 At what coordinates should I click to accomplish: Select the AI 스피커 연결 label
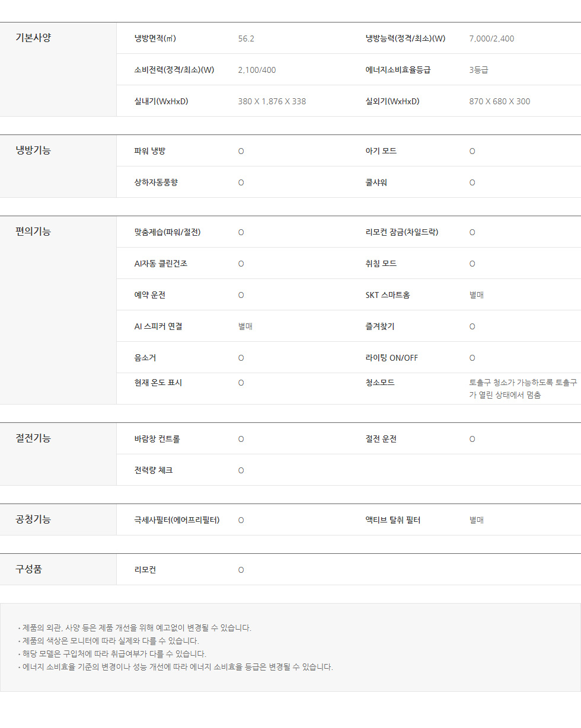pyautogui.click(x=158, y=326)
